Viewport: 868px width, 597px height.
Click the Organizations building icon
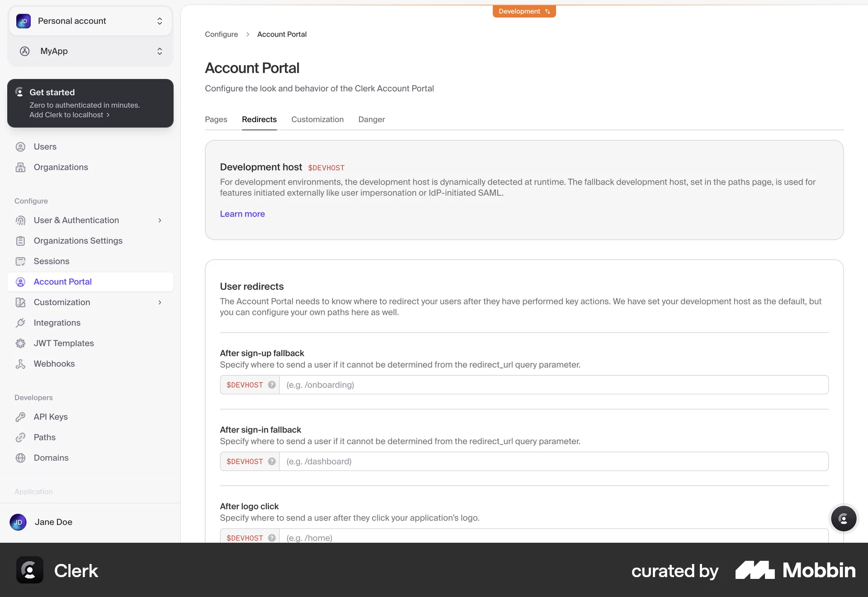click(x=20, y=167)
